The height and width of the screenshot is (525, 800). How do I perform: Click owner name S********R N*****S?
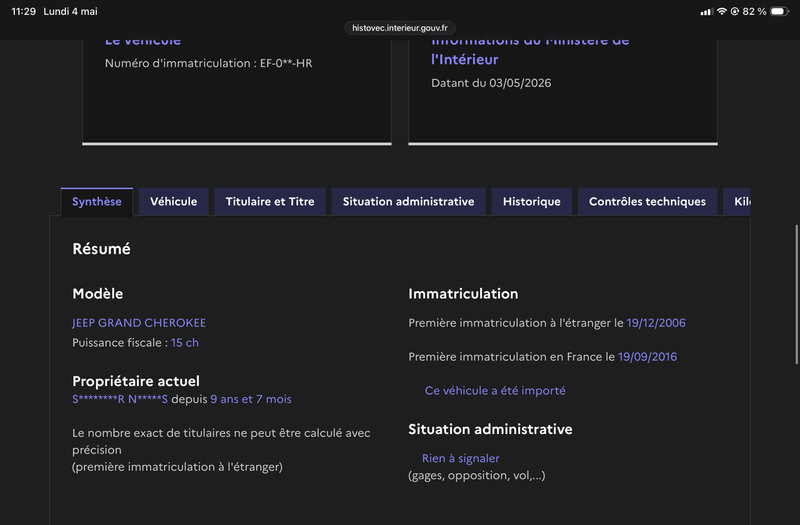click(120, 399)
